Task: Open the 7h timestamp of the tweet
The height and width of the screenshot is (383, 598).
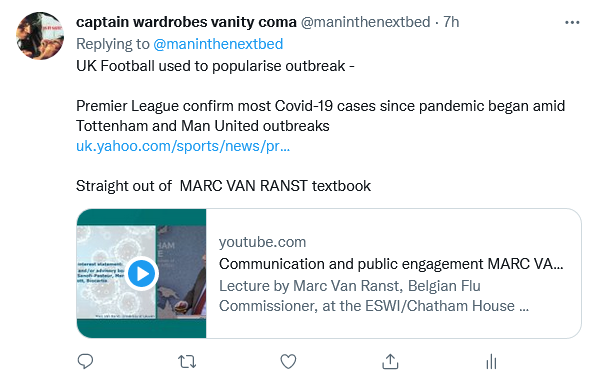Action: [x=451, y=22]
